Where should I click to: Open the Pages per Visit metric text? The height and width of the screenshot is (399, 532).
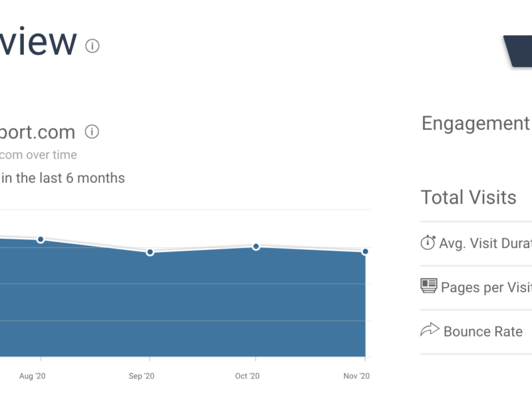[x=486, y=287]
